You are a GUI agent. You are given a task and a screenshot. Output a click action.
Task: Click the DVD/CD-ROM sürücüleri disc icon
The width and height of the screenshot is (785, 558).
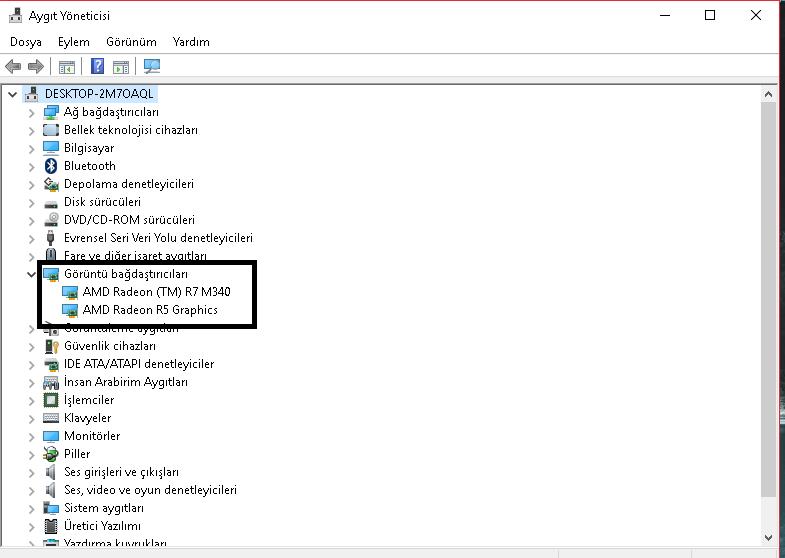pos(52,220)
